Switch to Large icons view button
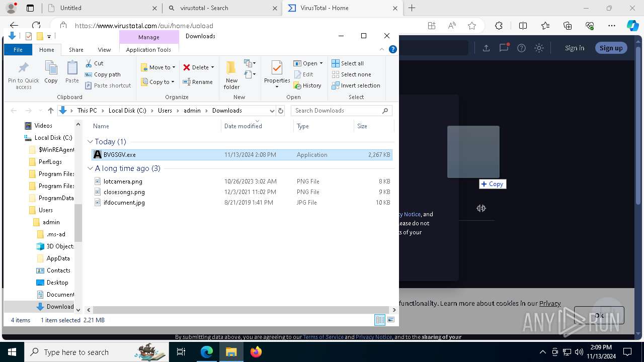This screenshot has width=644, height=362. click(391, 320)
